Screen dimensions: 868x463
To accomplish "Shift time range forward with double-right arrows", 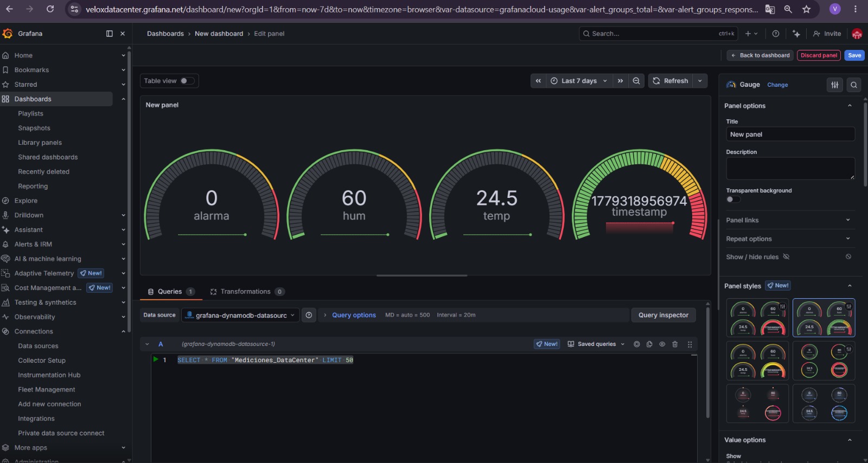I will click(x=620, y=81).
